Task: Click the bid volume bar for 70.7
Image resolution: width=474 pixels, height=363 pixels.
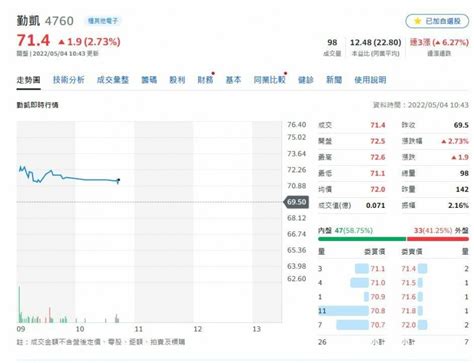Action: click(x=352, y=325)
